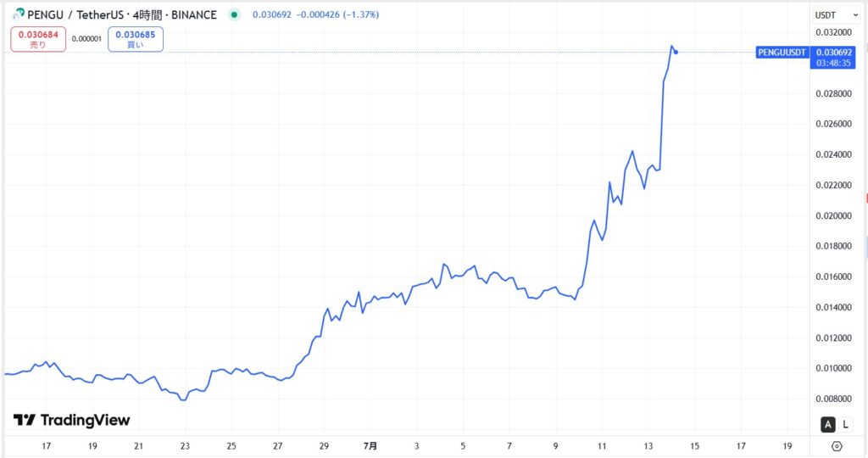The width and height of the screenshot is (868, 458).
Task: Click the 0.028000 price axis label
Action: 834,93
